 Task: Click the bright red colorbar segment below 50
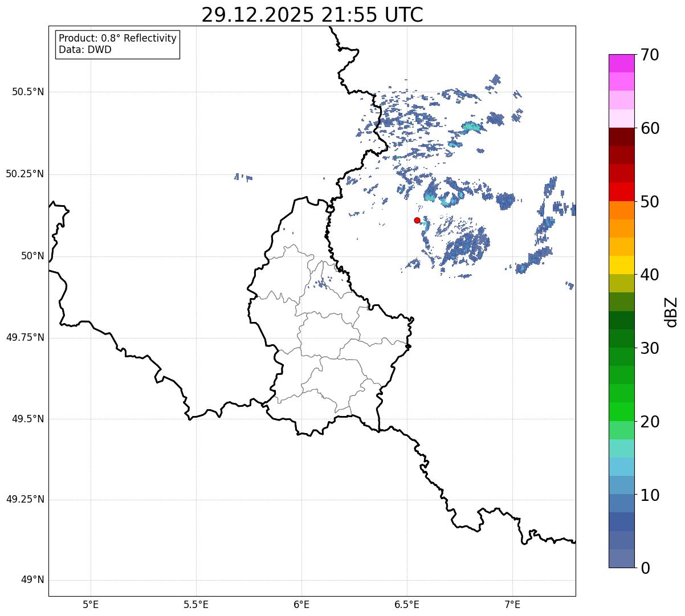[622, 191]
